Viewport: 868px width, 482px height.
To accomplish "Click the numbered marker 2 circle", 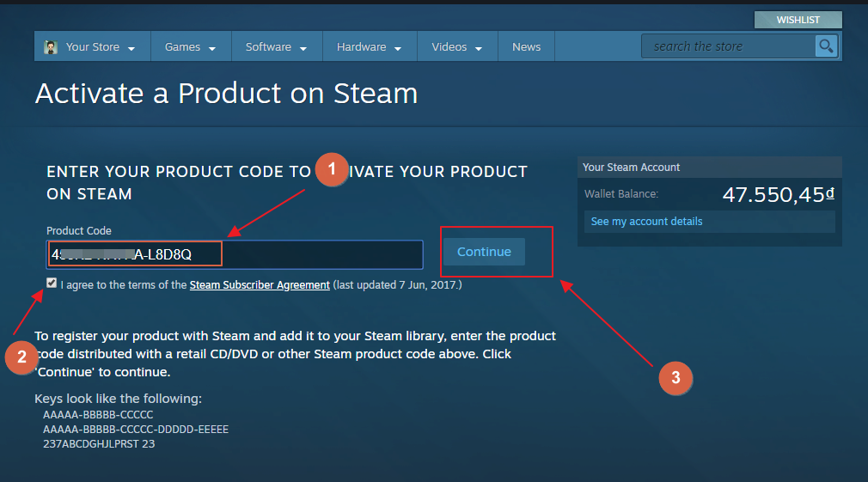I will tap(21, 357).
